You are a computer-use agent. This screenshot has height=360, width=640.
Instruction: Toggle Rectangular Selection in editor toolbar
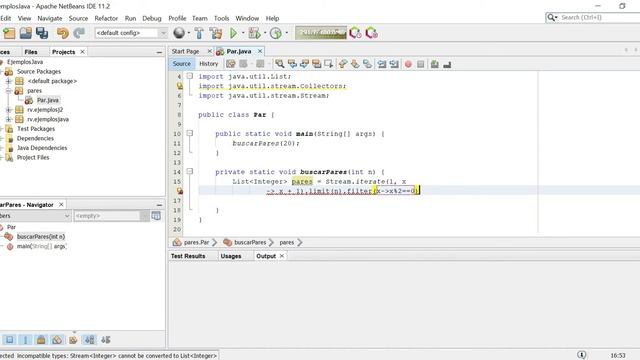[329, 64]
